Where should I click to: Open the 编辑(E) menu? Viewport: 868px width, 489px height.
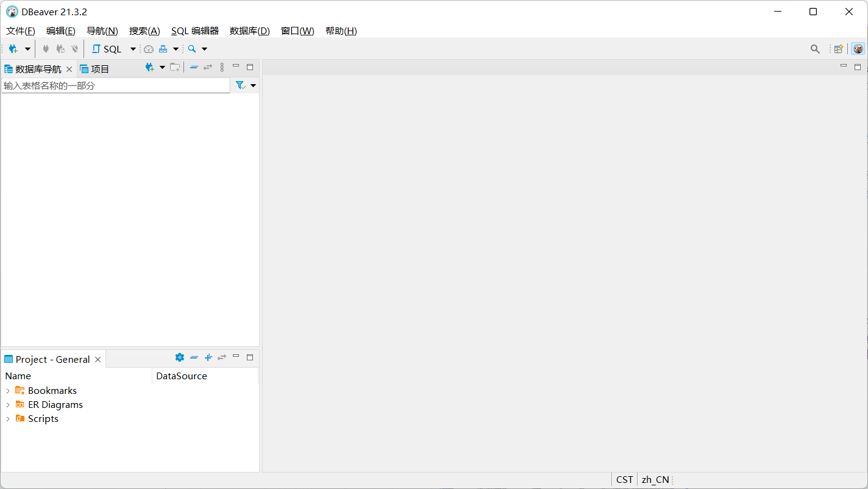point(61,31)
